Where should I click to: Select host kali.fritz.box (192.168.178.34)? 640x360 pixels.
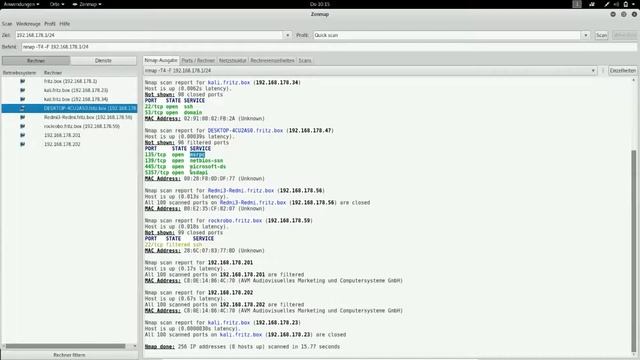pyautogui.click(x=69, y=99)
